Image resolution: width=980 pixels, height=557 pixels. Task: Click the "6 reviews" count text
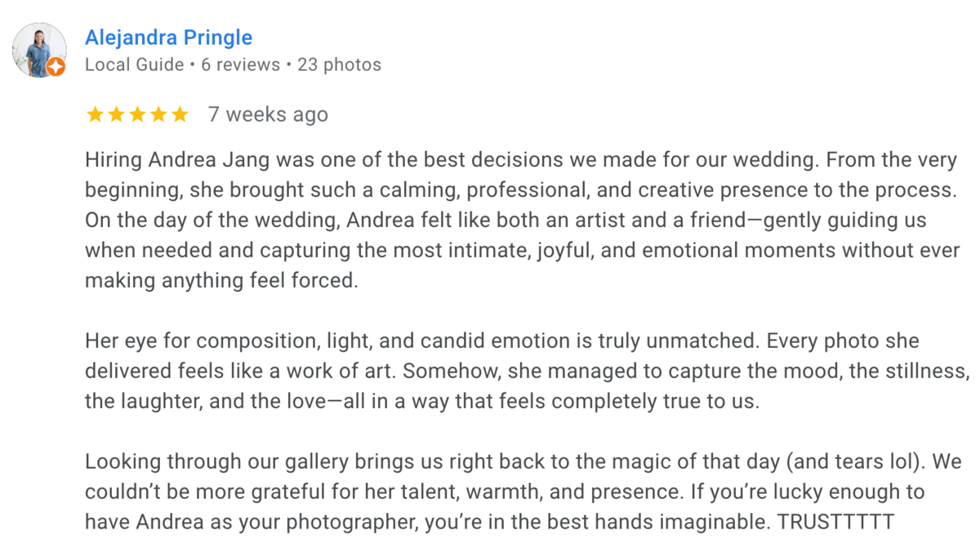240,65
